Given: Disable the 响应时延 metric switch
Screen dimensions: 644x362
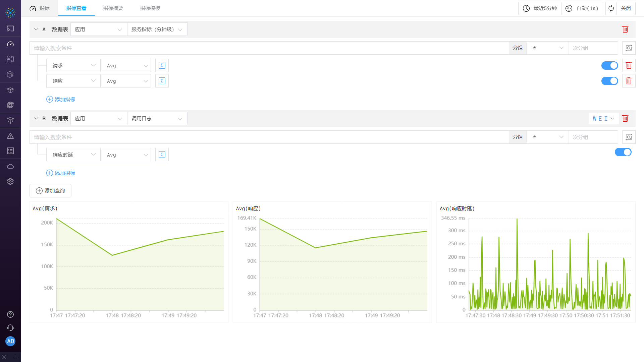Looking at the screenshot, I should click(623, 152).
